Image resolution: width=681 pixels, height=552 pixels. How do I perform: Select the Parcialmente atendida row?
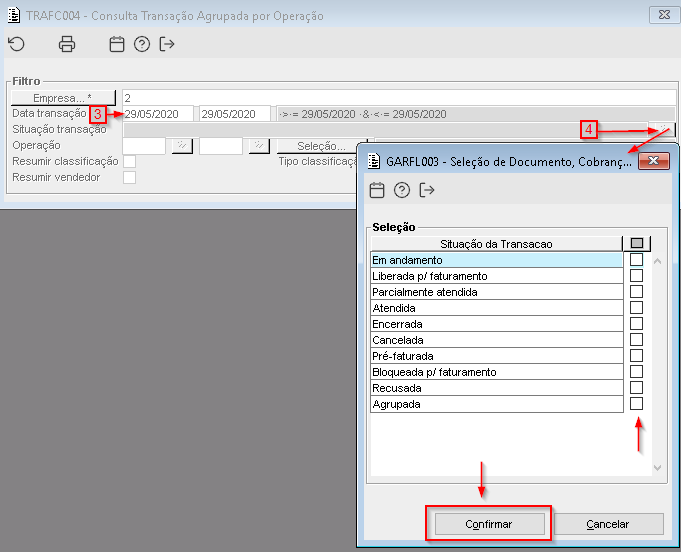tap(496, 292)
